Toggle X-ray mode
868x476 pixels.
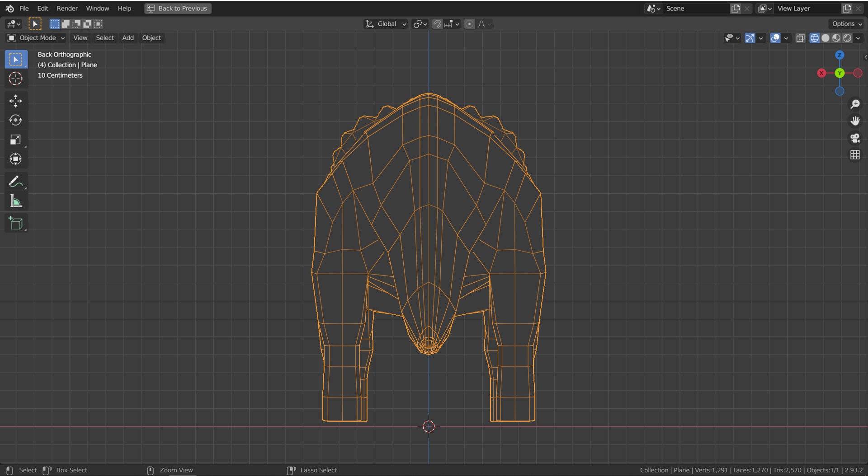point(800,38)
